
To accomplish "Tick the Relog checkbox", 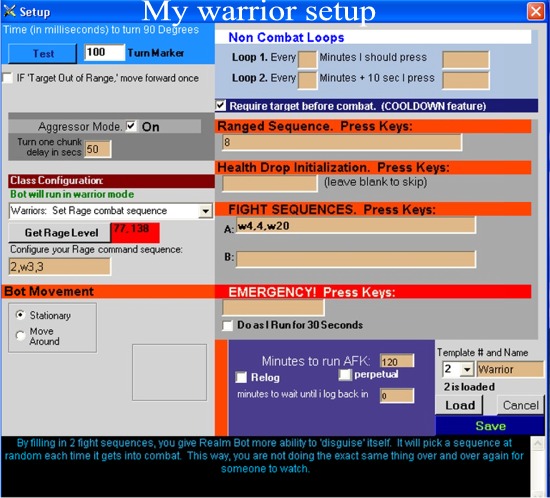I will pyautogui.click(x=241, y=377).
